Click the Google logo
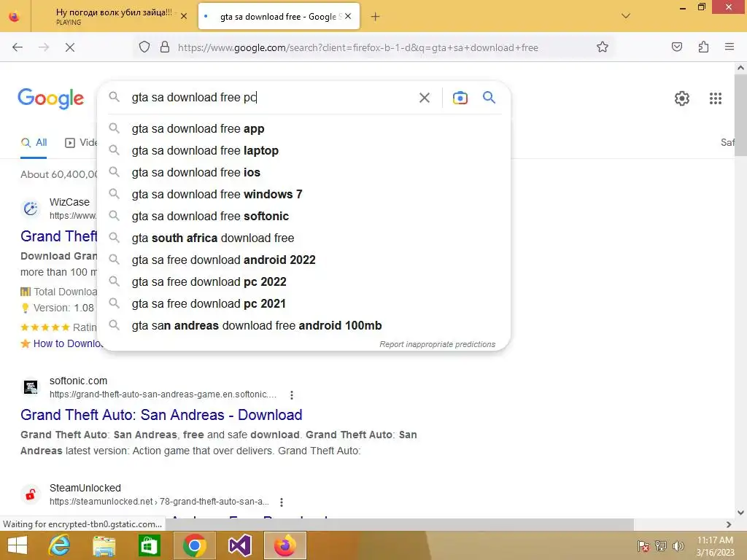Screen dimensions: 747x560 tap(50, 98)
